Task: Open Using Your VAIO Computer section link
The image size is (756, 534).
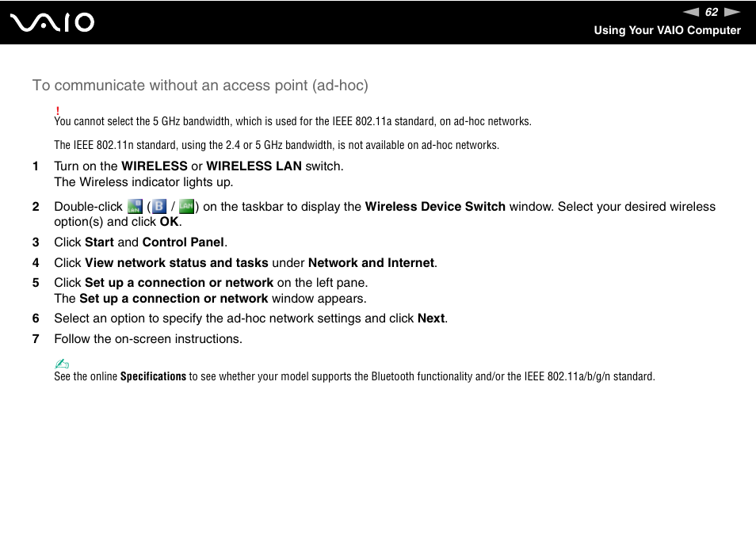Action: point(666,30)
